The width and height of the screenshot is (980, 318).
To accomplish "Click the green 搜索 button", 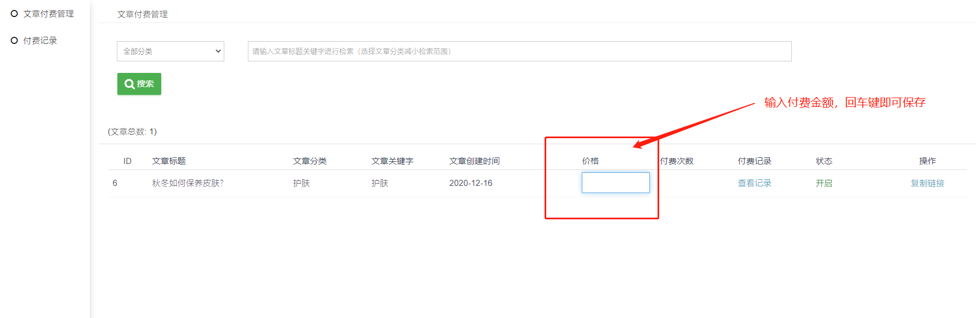I will [139, 84].
